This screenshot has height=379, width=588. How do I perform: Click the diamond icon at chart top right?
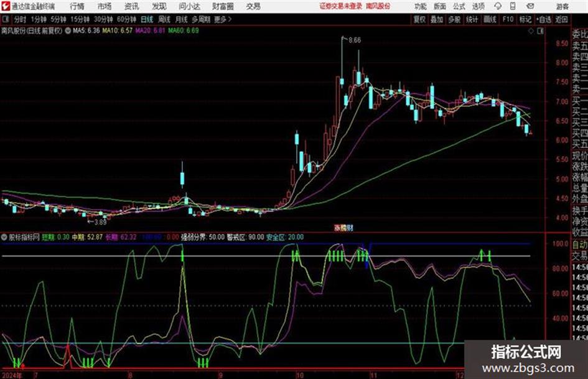point(531,31)
